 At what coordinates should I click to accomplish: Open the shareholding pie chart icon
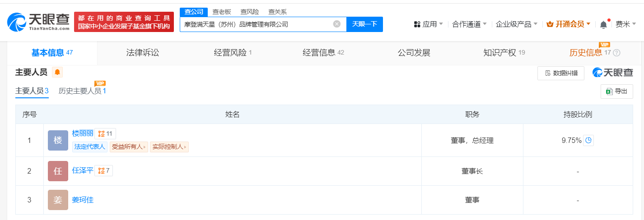tap(588, 140)
